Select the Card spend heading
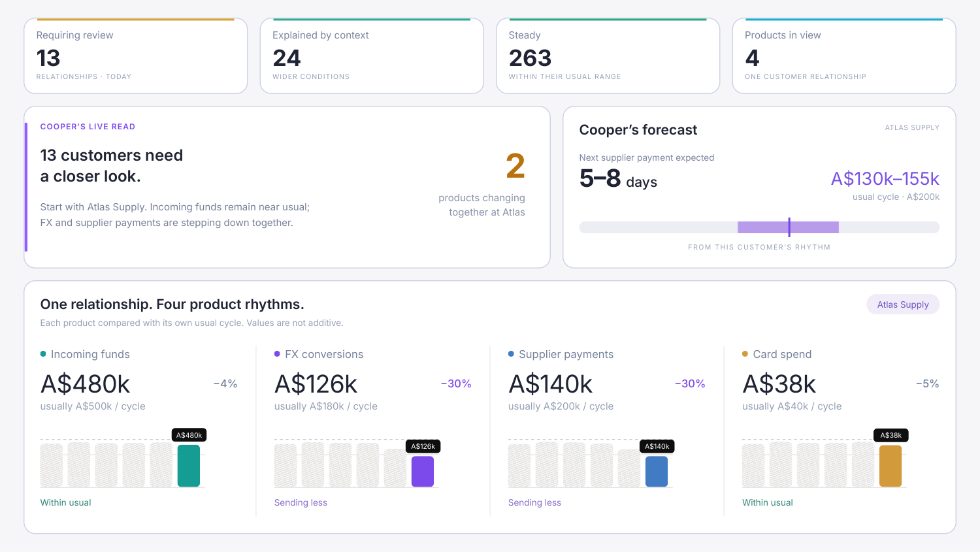 (x=782, y=354)
